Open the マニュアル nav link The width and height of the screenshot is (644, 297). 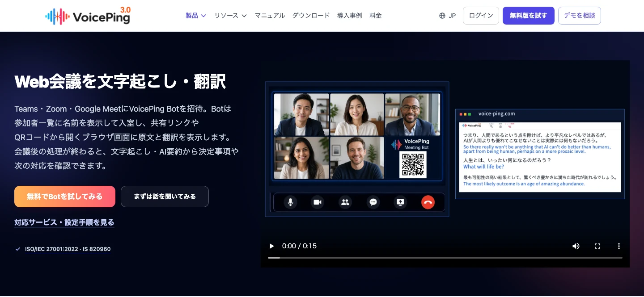click(x=270, y=16)
